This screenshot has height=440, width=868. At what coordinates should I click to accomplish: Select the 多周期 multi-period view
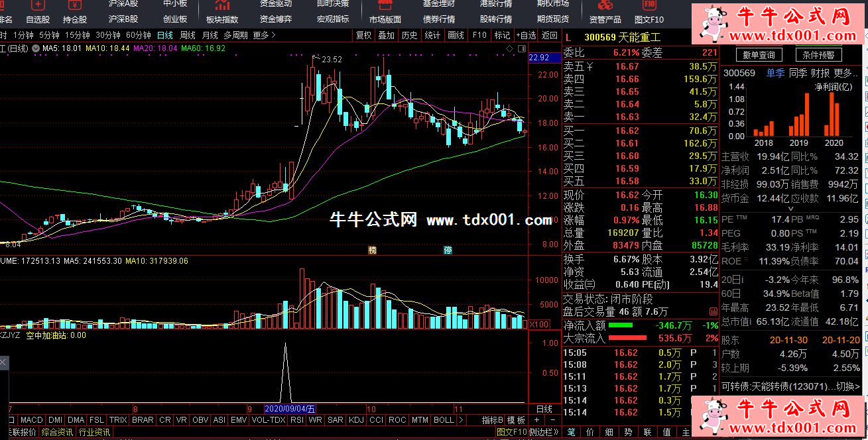click(235, 35)
